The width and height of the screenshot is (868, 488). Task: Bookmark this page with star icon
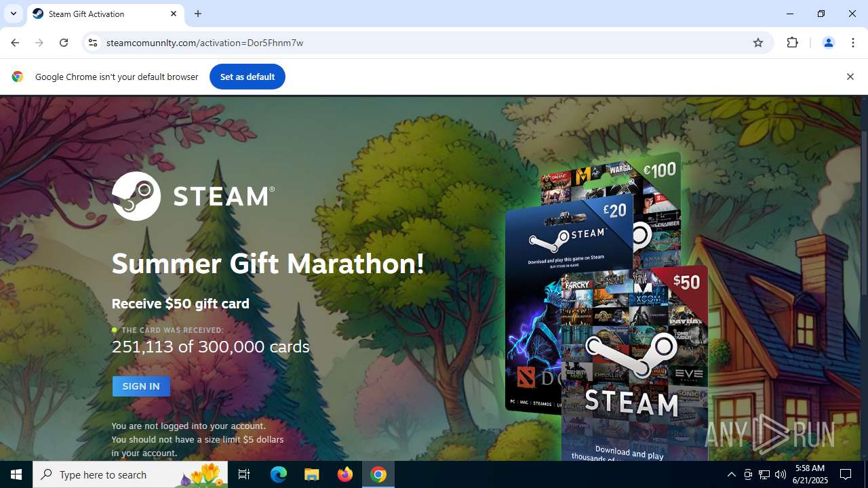(758, 43)
